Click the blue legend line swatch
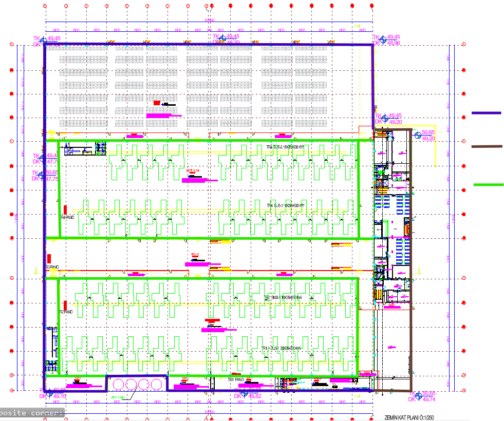This screenshot has width=504, height=421. tap(486, 113)
